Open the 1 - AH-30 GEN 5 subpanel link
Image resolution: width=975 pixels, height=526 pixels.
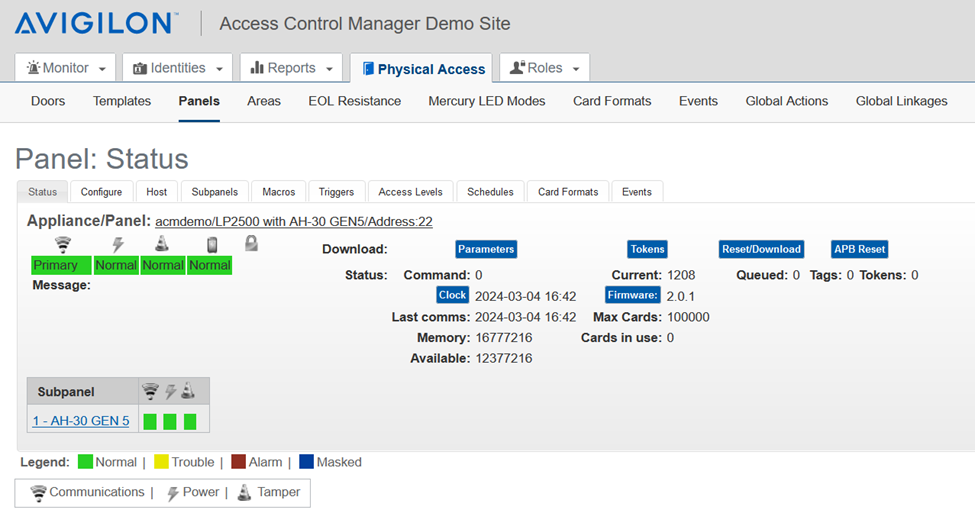[x=81, y=421]
